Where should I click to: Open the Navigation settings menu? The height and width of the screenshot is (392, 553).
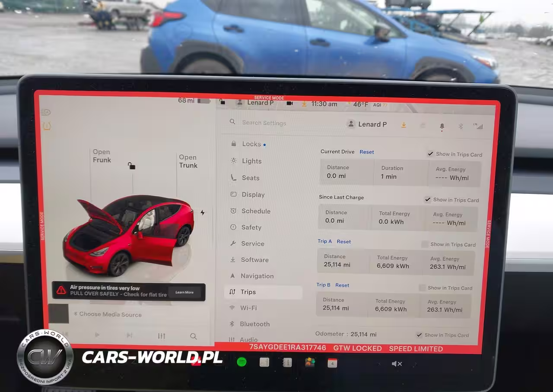(257, 276)
